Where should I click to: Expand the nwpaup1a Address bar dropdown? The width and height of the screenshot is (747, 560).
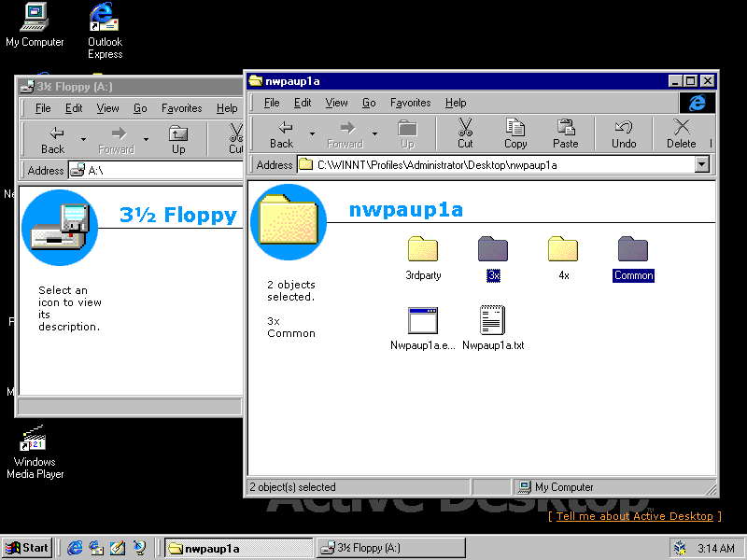click(701, 165)
